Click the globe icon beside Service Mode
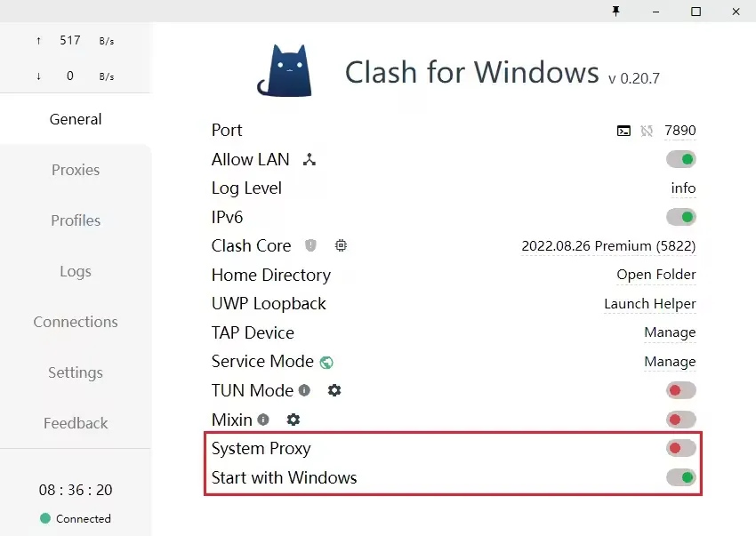The image size is (756, 536). (x=326, y=362)
